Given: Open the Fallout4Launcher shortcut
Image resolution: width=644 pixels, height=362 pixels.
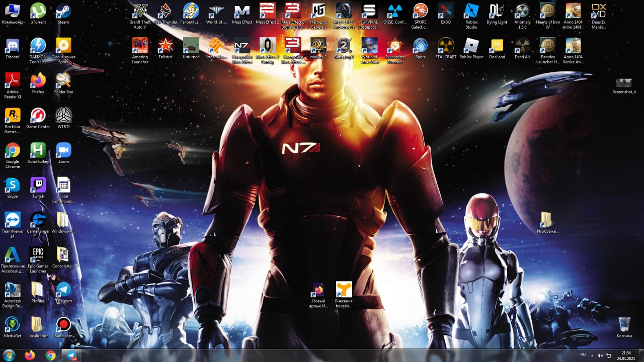Looking at the screenshot, I should coord(191,14).
